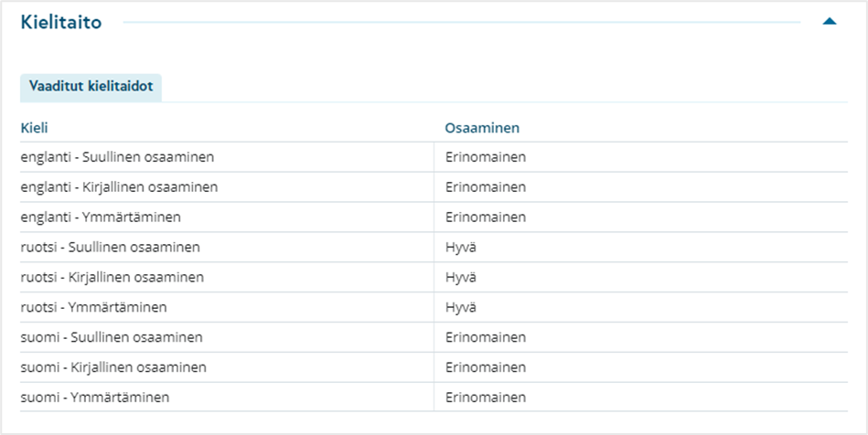Click Erinomainen value for suomi Kirjallinen

[x=486, y=367]
